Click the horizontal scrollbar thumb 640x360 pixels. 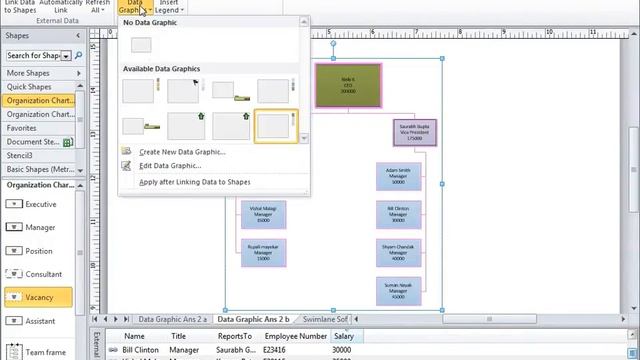click(489, 319)
